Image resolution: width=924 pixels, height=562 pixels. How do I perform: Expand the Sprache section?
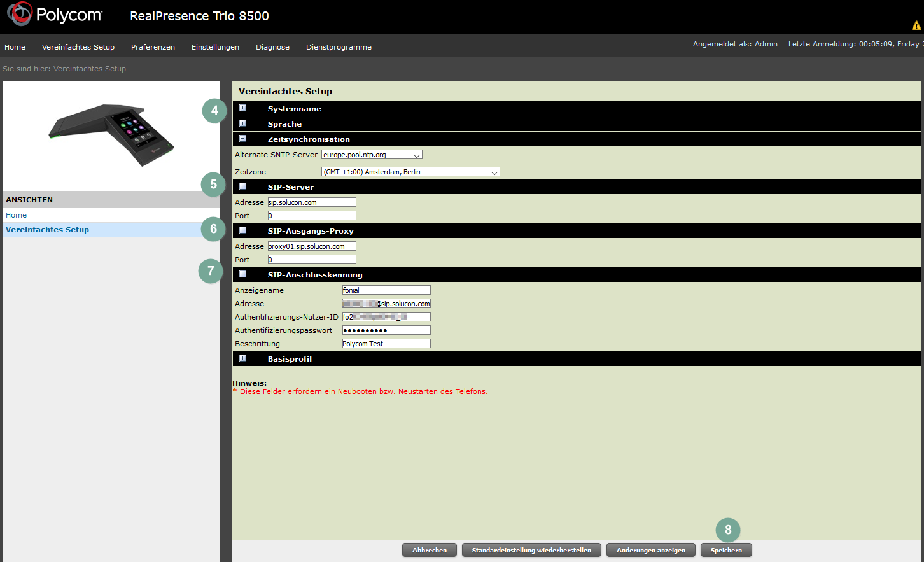point(242,123)
